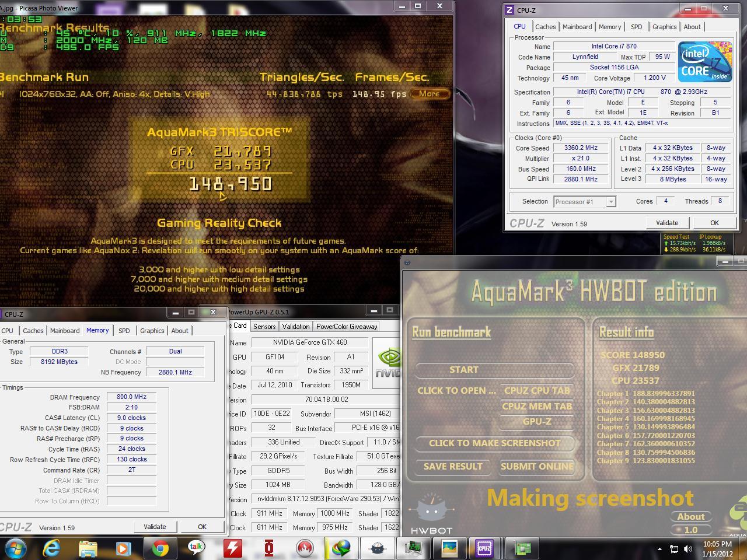Click OK in top-right CPU-Z window
This screenshot has width=747, height=560.
coord(714,223)
